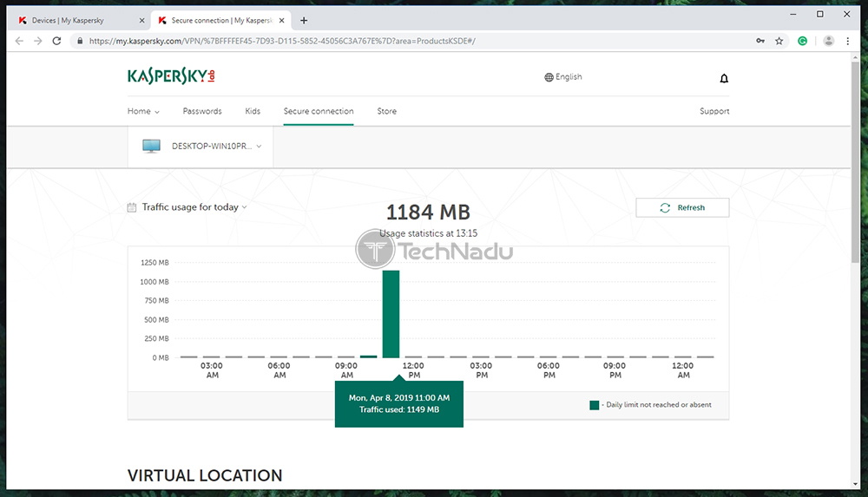
Task: Open the Support link
Action: pos(714,111)
